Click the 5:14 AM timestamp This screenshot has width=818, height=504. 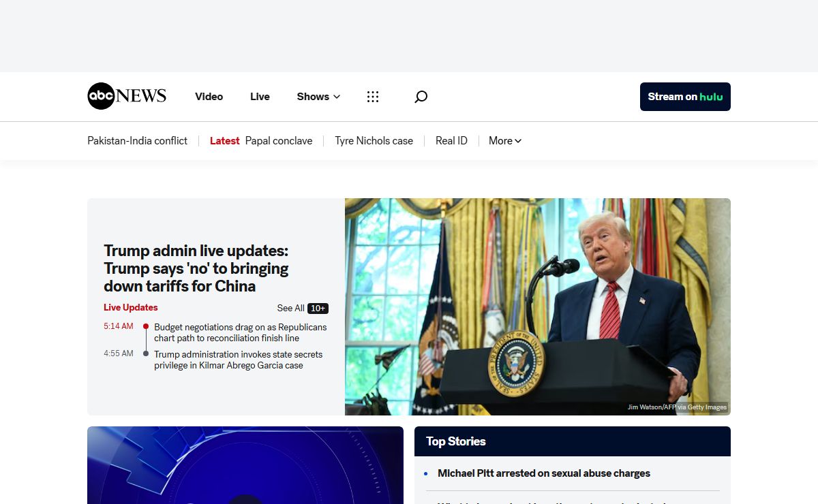[119, 326]
